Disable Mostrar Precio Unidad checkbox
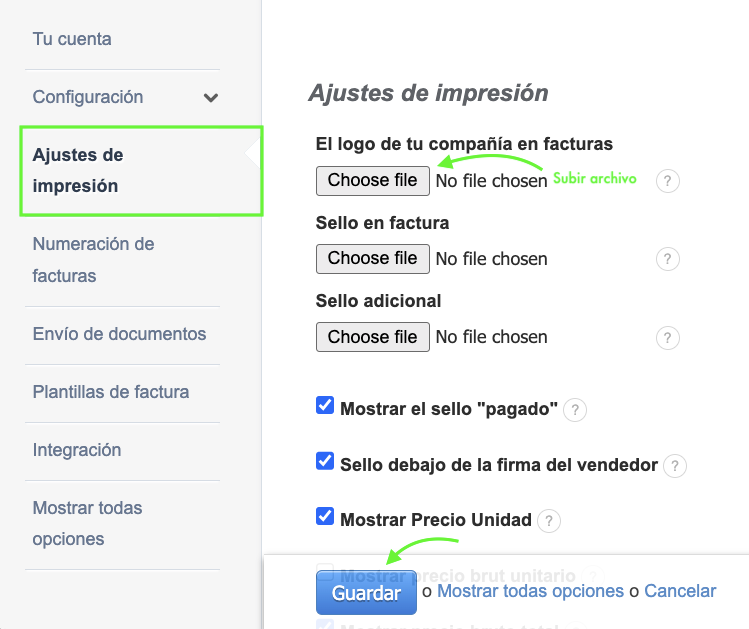Viewport: 749px width, 629px height. click(325, 517)
